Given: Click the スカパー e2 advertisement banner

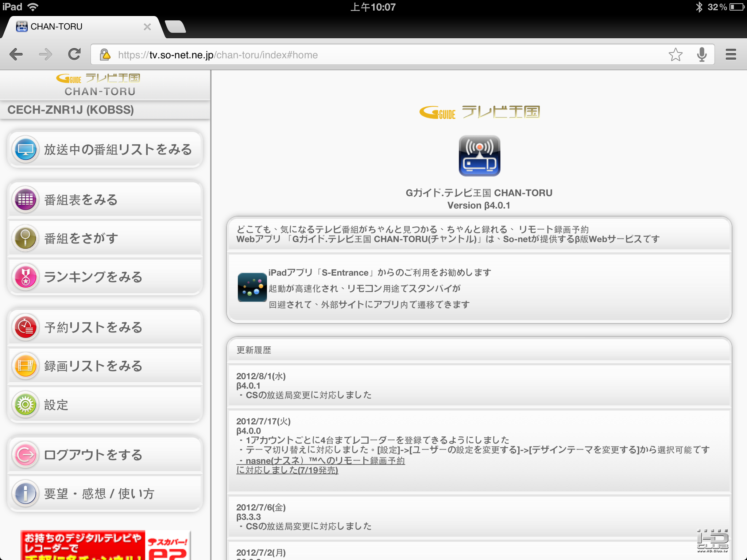Looking at the screenshot, I should (106, 545).
